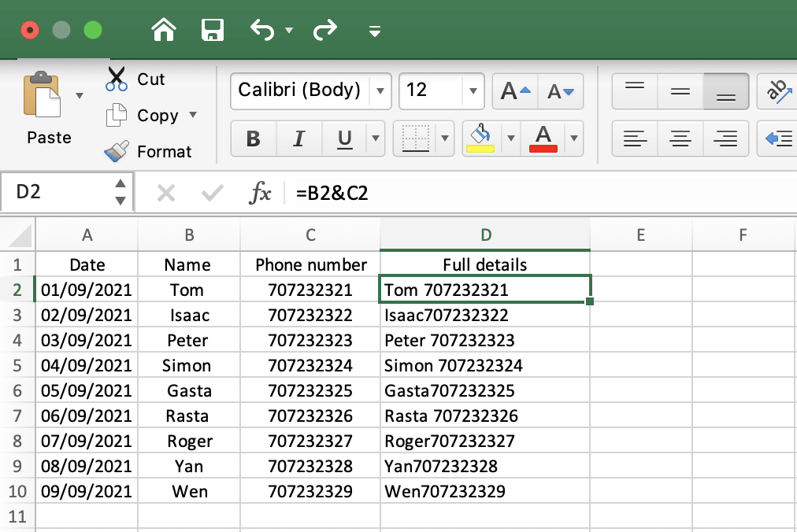
Task: Select cell with date 09/09/2021
Action: click(x=87, y=491)
